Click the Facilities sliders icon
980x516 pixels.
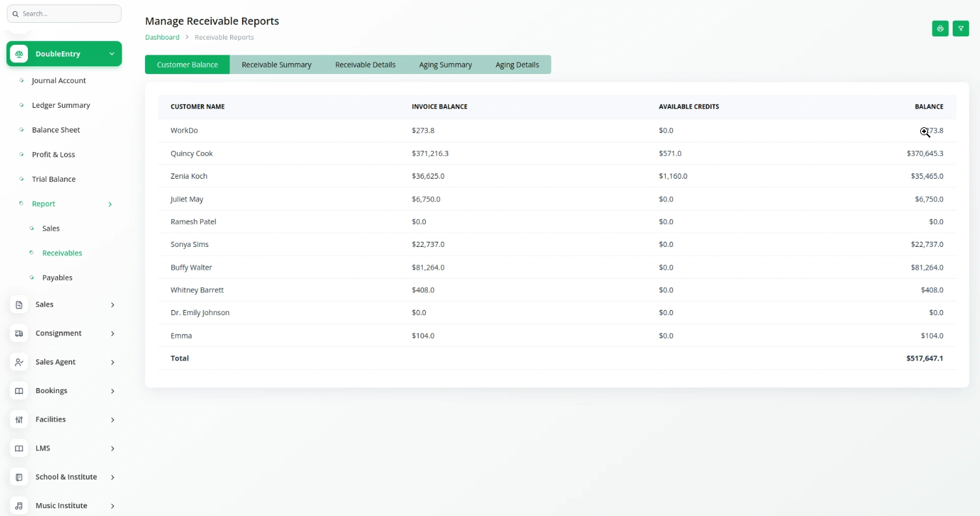click(19, 420)
